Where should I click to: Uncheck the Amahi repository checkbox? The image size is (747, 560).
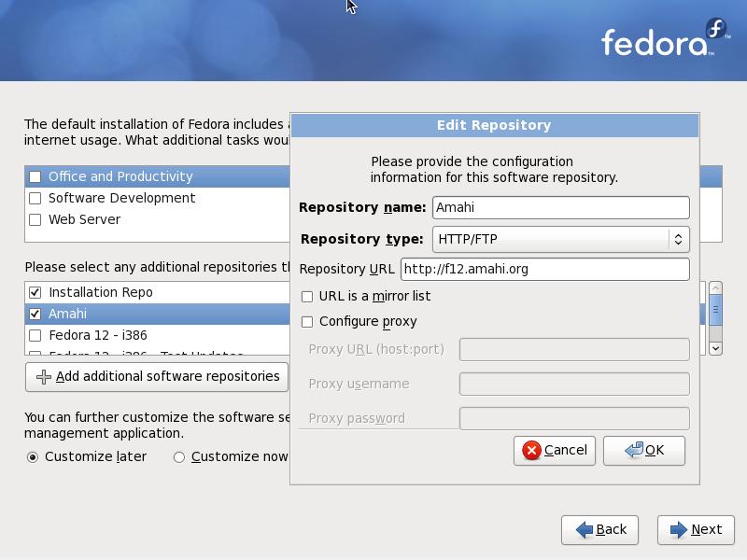point(35,314)
